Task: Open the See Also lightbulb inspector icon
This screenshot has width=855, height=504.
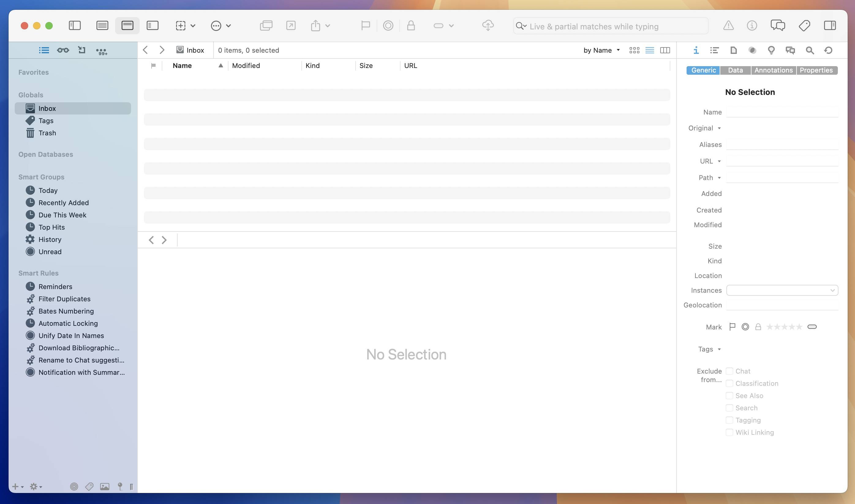Action: point(771,50)
